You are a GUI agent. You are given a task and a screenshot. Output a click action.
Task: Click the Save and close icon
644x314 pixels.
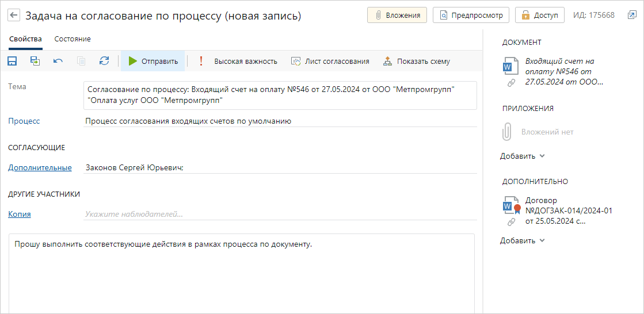tap(35, 61)
